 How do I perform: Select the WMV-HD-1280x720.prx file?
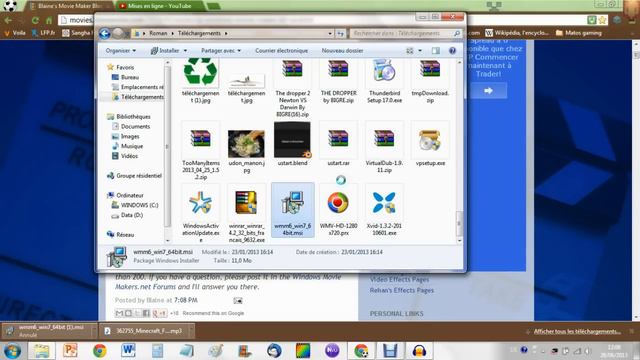click(338, 210)
